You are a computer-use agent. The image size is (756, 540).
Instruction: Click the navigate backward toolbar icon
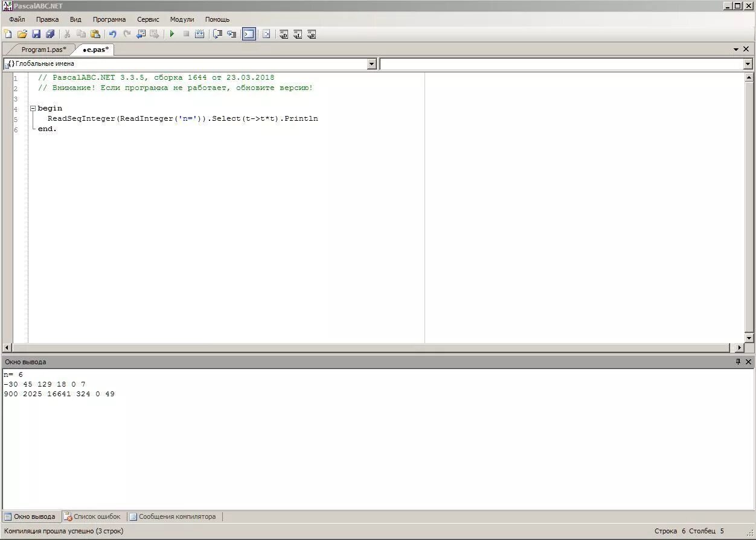[x=141, y=34]
